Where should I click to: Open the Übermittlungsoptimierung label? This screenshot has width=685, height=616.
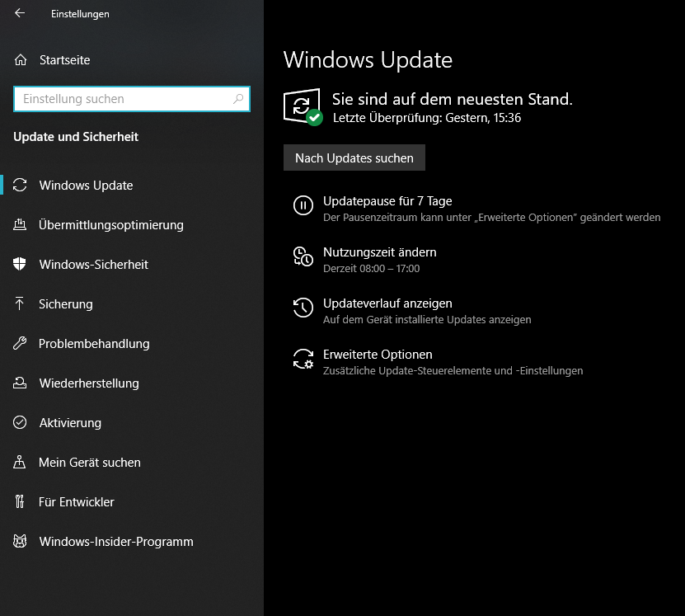(111, 225)
